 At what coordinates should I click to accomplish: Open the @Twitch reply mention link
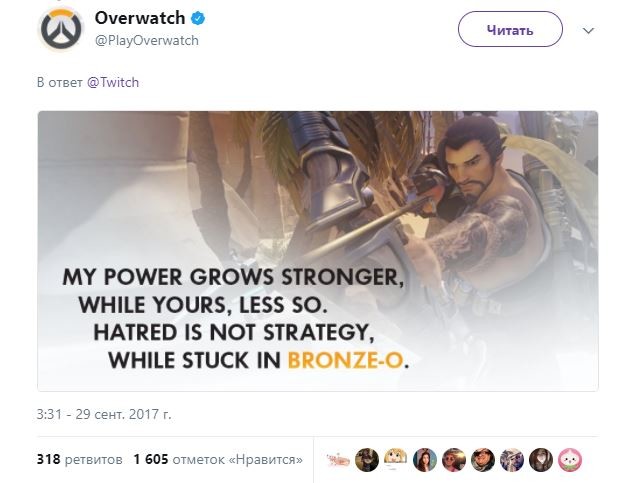(x=113, y=82)
